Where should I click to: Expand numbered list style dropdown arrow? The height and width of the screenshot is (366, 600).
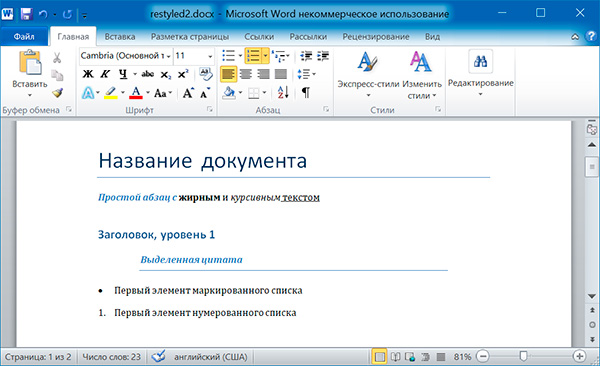(x=265, y=56)
